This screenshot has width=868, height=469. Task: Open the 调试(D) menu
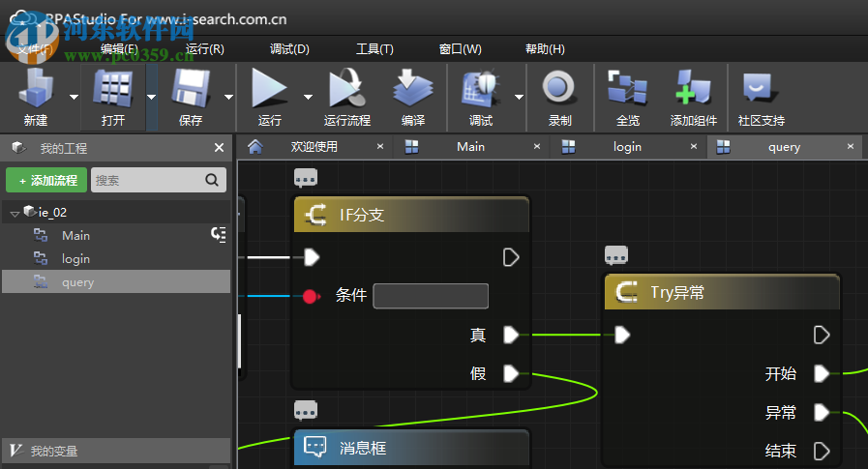(289, 49)
